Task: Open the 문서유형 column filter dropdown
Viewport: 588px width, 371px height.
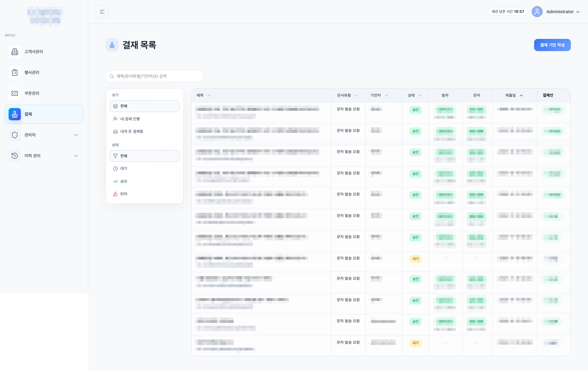Action: tap(356, 96)
